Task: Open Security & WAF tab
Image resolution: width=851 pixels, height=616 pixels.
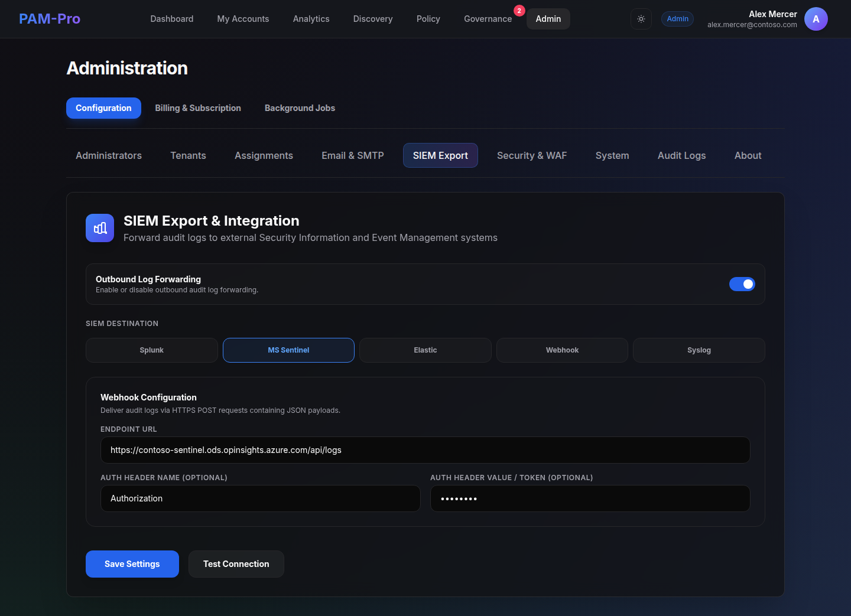Action: point(532,155)
